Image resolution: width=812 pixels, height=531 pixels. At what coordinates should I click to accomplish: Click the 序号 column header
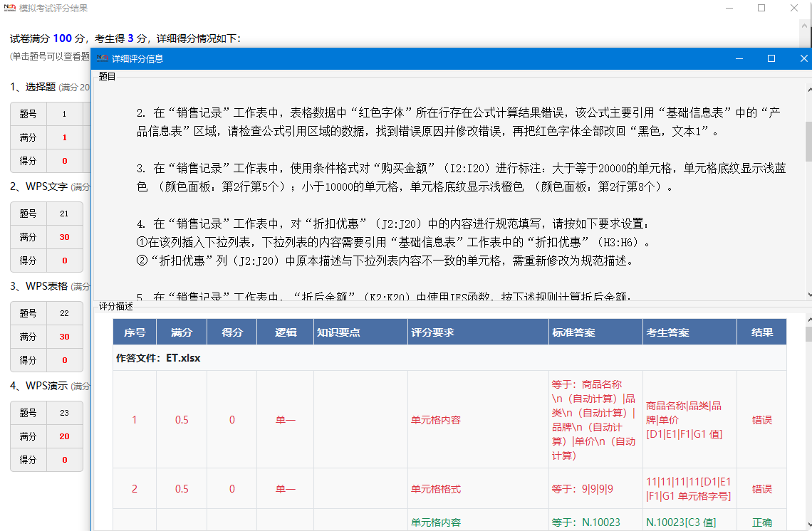135,332
